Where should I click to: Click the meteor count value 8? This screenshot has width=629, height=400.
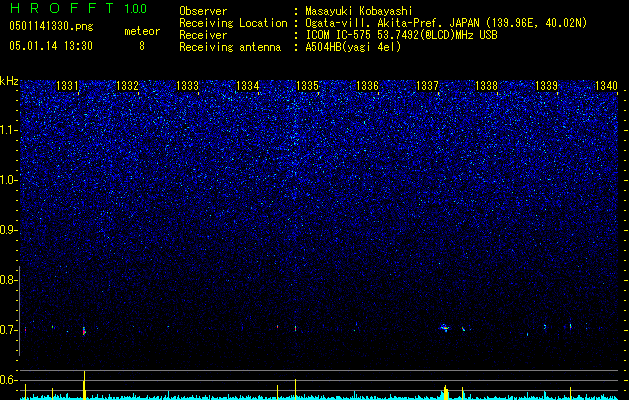click(x=142, y=46)
